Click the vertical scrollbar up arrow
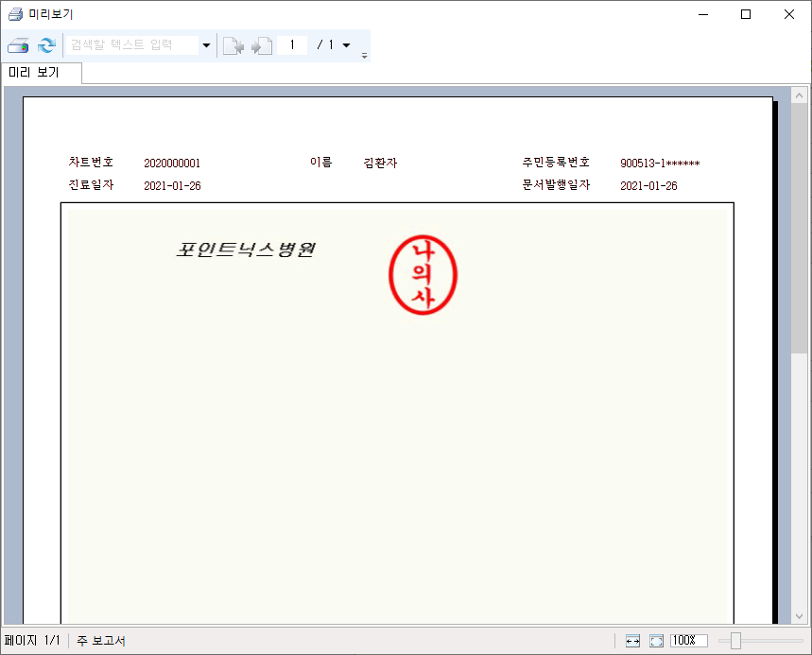The image size is (812, 655). click(799, 95)
